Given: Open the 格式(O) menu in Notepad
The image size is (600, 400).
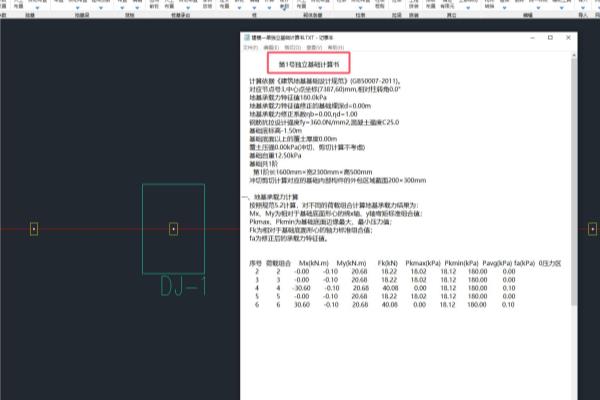Looking at the screenshot, I should pos(293,47).
